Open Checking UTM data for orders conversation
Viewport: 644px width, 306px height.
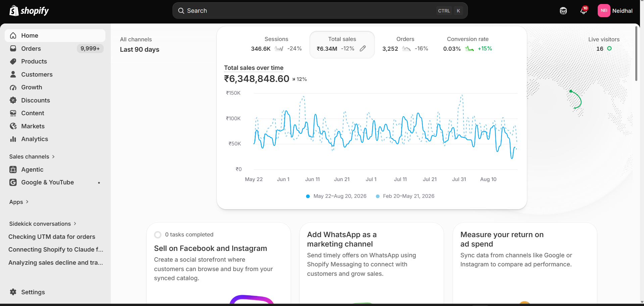[52, 237]
